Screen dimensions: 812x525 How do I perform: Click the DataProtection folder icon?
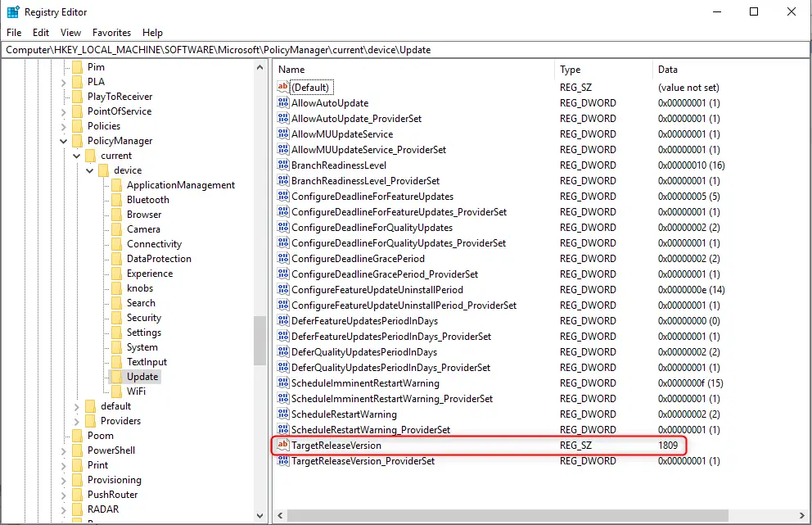117,259
